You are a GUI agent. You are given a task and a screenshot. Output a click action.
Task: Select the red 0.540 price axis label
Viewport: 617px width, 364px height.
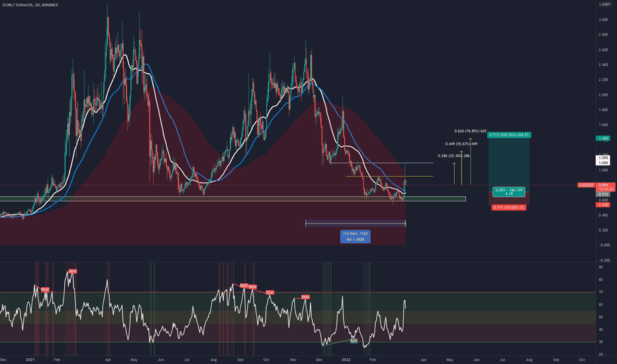coord(603,205)
